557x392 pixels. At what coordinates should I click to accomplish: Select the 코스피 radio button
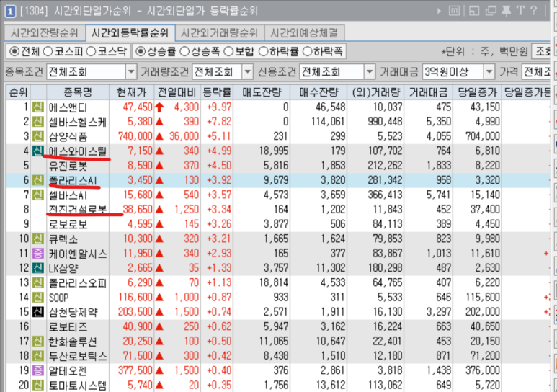coord(48,52)
